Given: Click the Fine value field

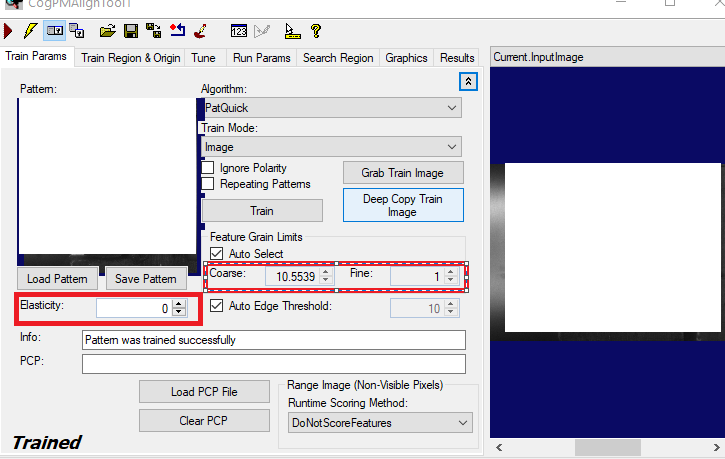Looking at the screenshot, I should point(417,276).
